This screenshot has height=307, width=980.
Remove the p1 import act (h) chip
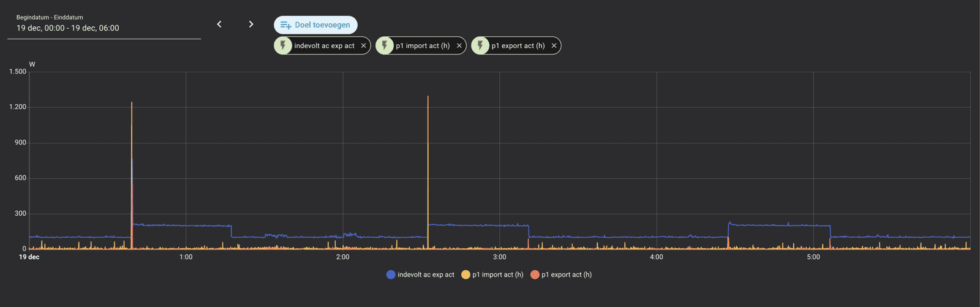pos(459,46)
